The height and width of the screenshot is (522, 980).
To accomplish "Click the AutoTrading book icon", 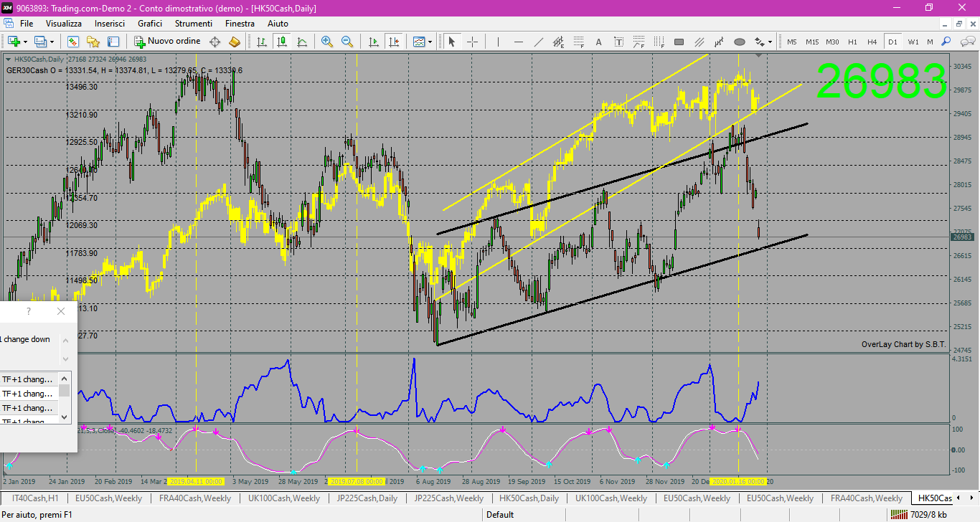I will pyautogui.click(x=234, y=42).
